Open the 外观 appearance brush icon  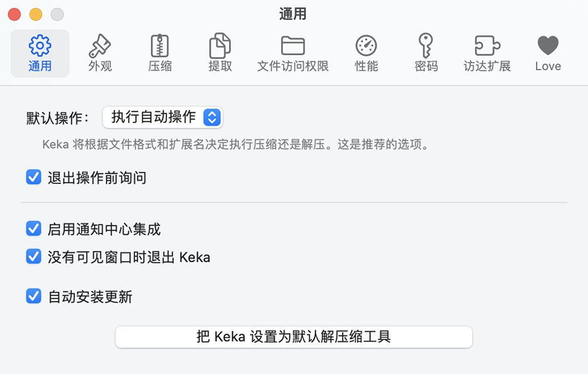tap(100, 46)
